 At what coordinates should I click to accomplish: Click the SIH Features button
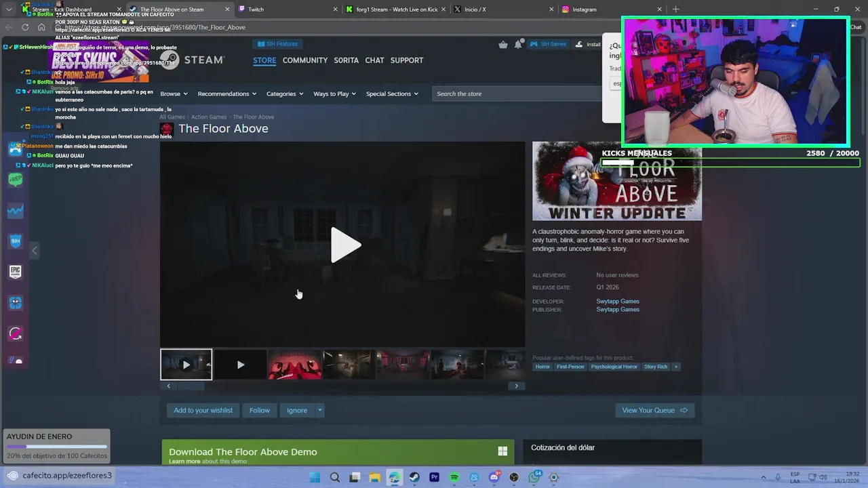tap(278, 44)
